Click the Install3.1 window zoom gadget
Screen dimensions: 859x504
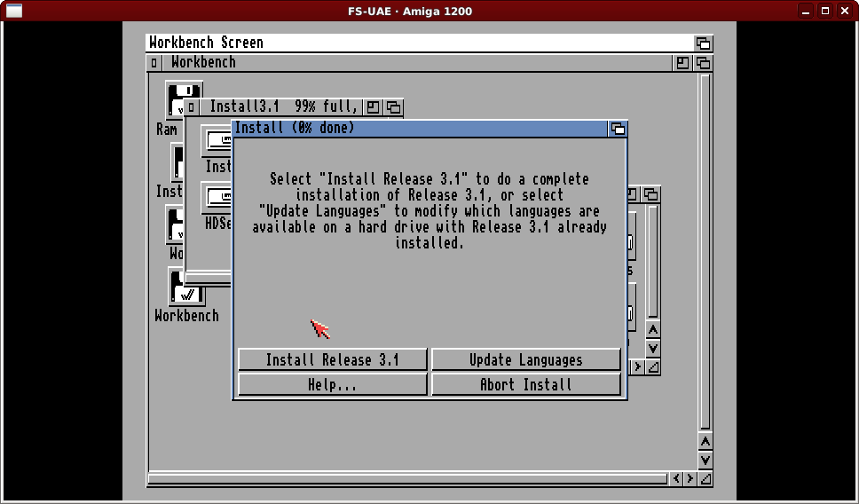pyautogui.click(x=373, y=106)
